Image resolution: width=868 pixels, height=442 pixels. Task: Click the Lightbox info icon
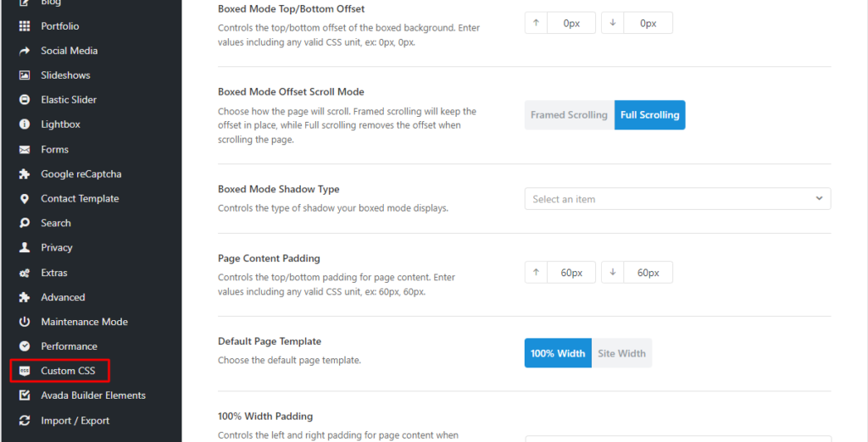click(25, 124)
